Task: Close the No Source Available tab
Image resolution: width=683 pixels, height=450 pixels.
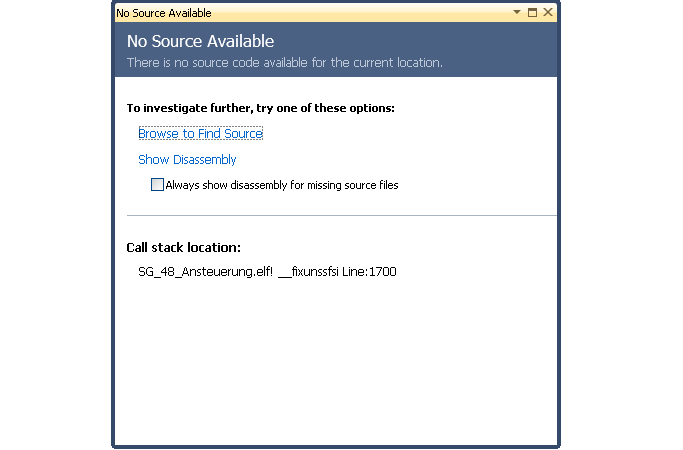Action: tap(548, 12)
